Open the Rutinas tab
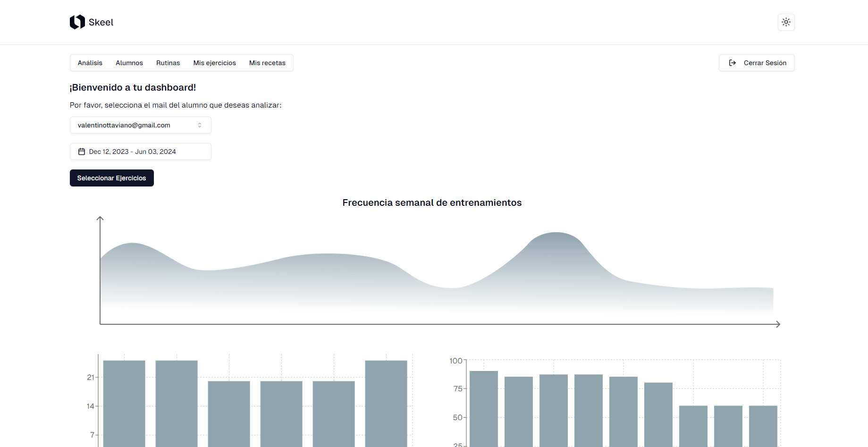The image size is (868, 447). 168,63
